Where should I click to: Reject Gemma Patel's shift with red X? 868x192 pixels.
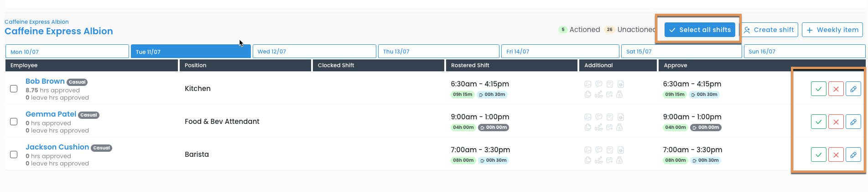click(836, 122)
